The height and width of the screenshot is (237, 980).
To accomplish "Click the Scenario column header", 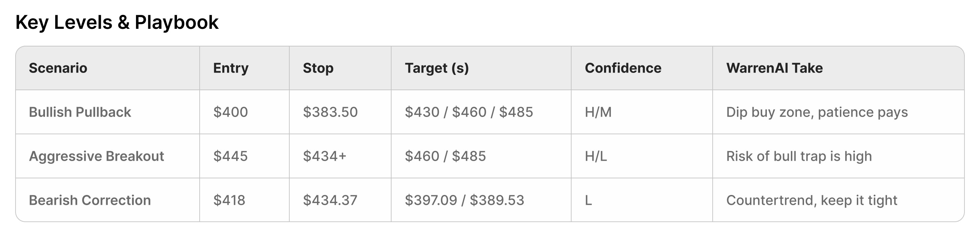I will 58,68.
